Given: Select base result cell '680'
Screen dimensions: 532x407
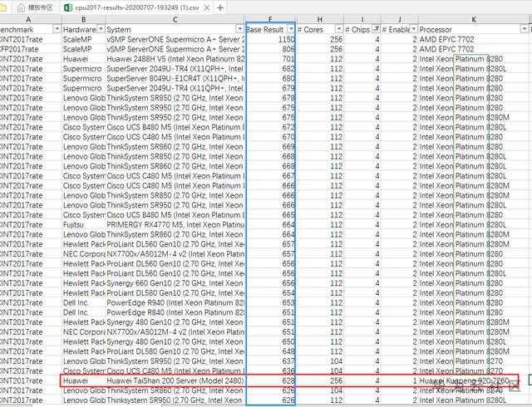Looking at the screenshot, I should tap(270, 78).
